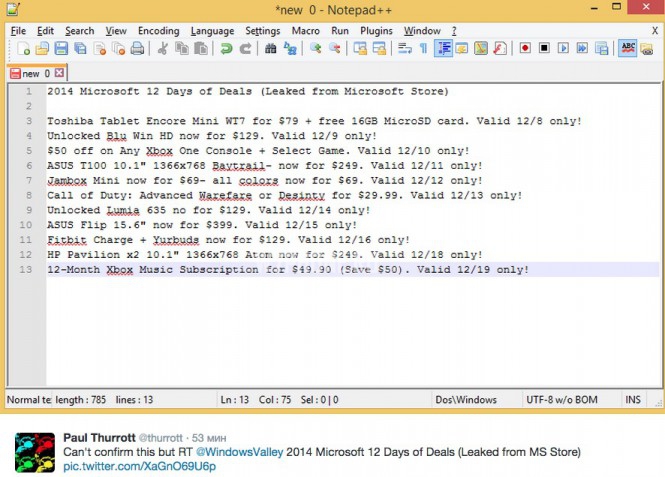This screenshot has height=477, width=665.
Task: Open the Settings menu
Action: click(x=263, y=31)
